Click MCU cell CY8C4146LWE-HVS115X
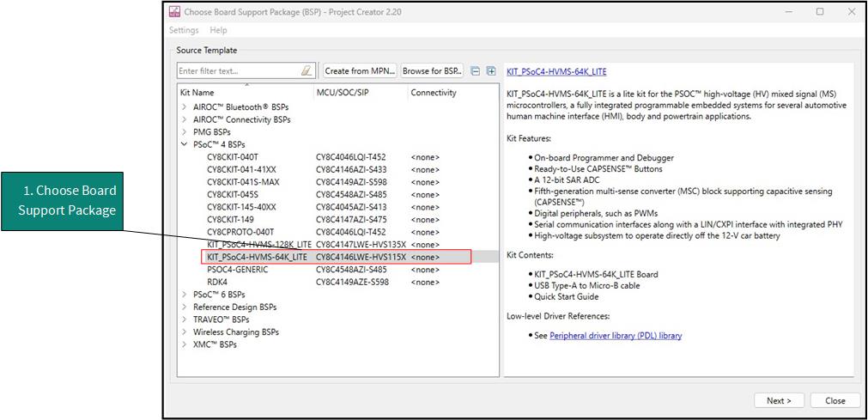This screenshot has height=420, width=868. [361, 257]
